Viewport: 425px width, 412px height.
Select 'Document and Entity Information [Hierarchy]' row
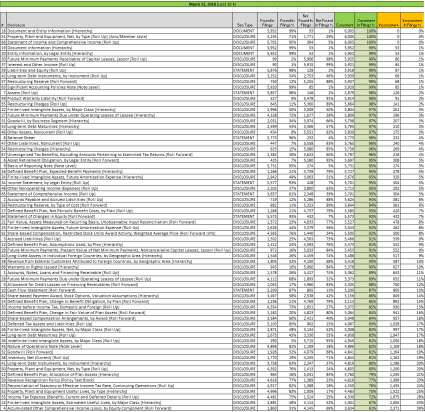pos(212,31)
